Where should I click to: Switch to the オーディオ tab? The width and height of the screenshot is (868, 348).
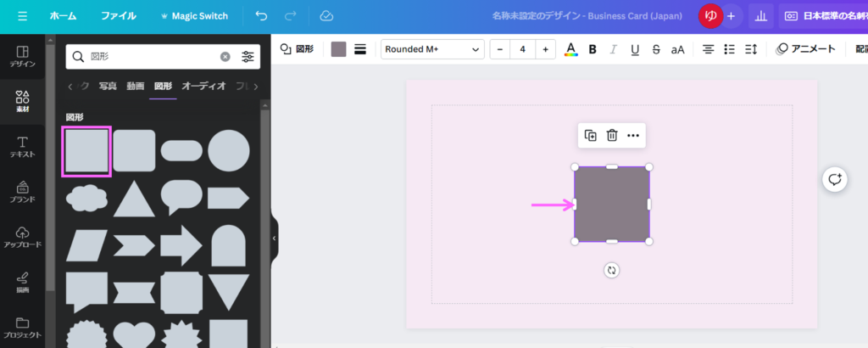click(x=203, y=86)
